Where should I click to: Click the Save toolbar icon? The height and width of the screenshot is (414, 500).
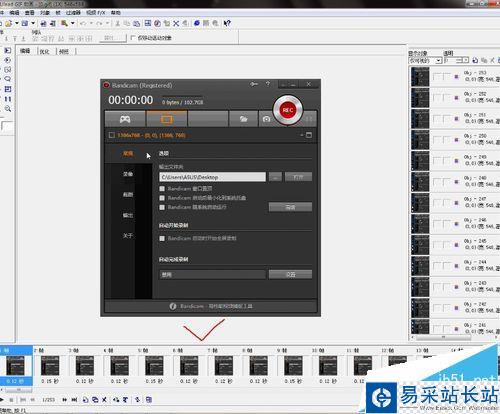pyautogui.click(x=25, y=23)
